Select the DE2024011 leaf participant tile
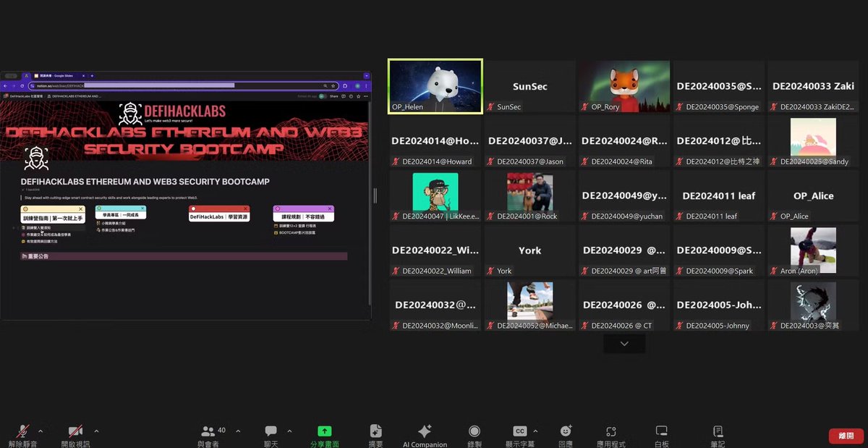The width and height of the screenshot is (868, 448). tap(719, 196)
